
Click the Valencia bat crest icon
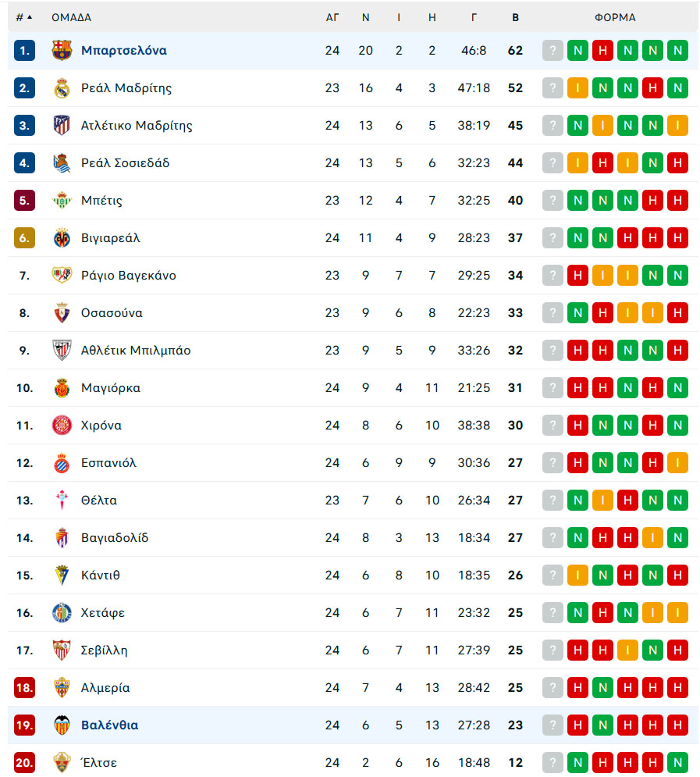point(62,725)
